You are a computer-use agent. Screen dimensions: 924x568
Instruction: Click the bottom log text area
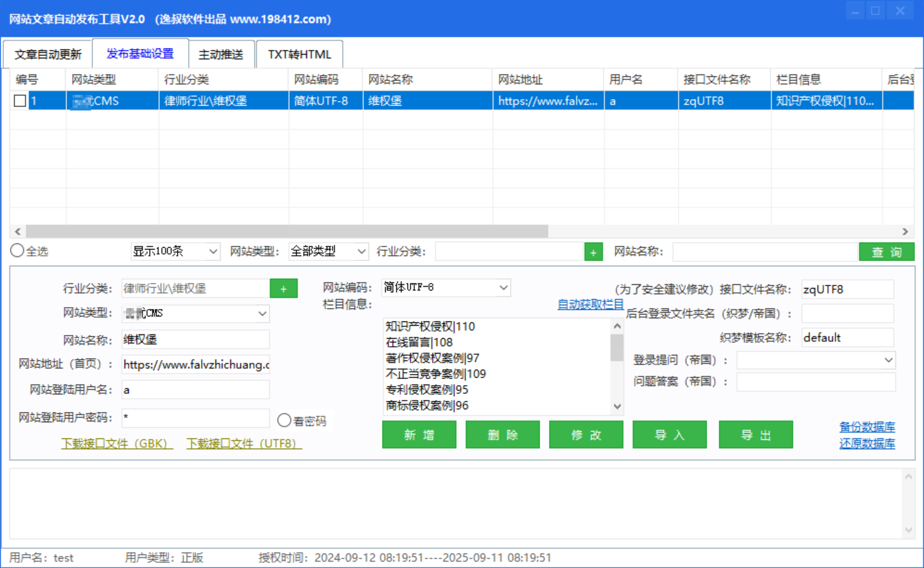point(456,503)
